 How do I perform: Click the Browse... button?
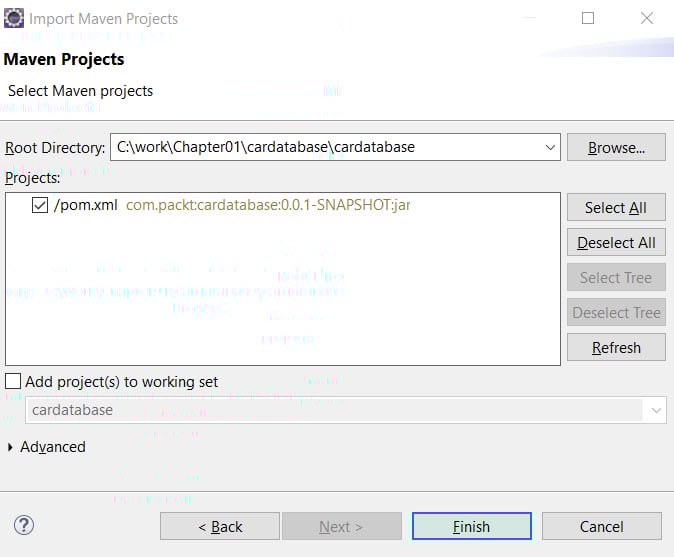[616, 147]
